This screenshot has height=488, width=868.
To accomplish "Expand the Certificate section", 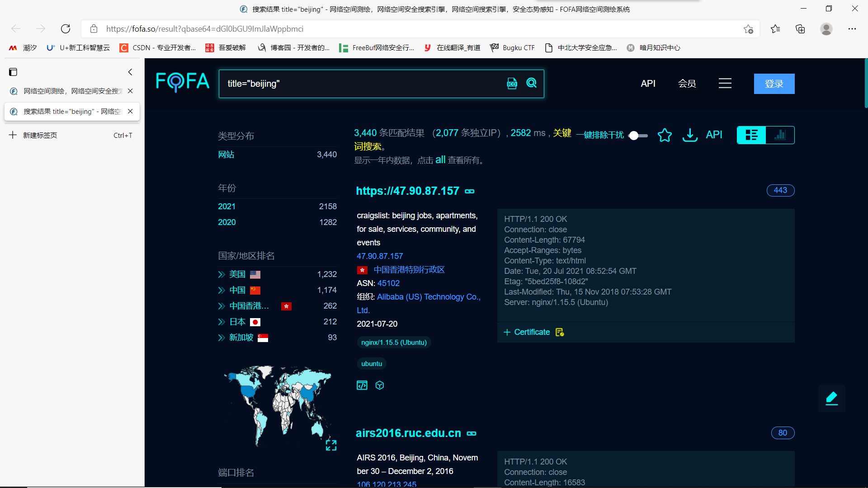I will tap(527, 333).
